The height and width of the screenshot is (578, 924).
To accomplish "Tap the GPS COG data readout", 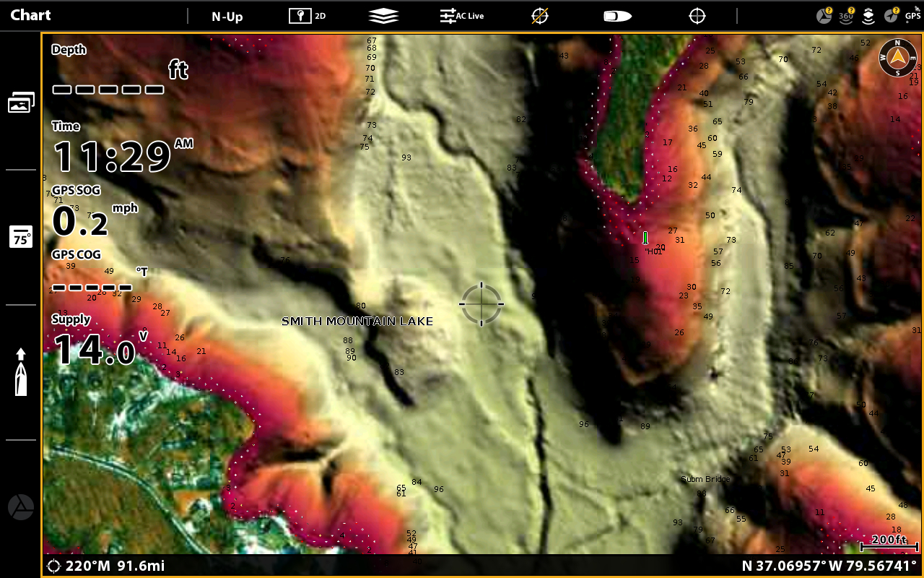I will tap(100, 270).
